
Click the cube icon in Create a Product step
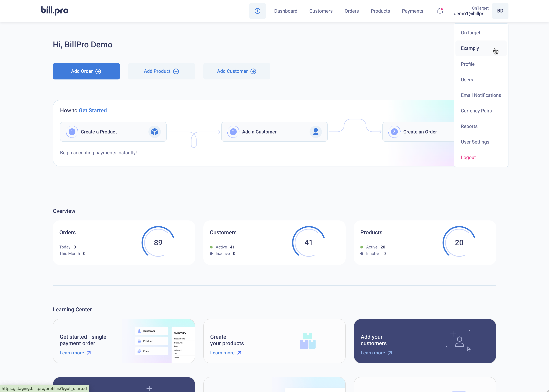tap(155, 132)
